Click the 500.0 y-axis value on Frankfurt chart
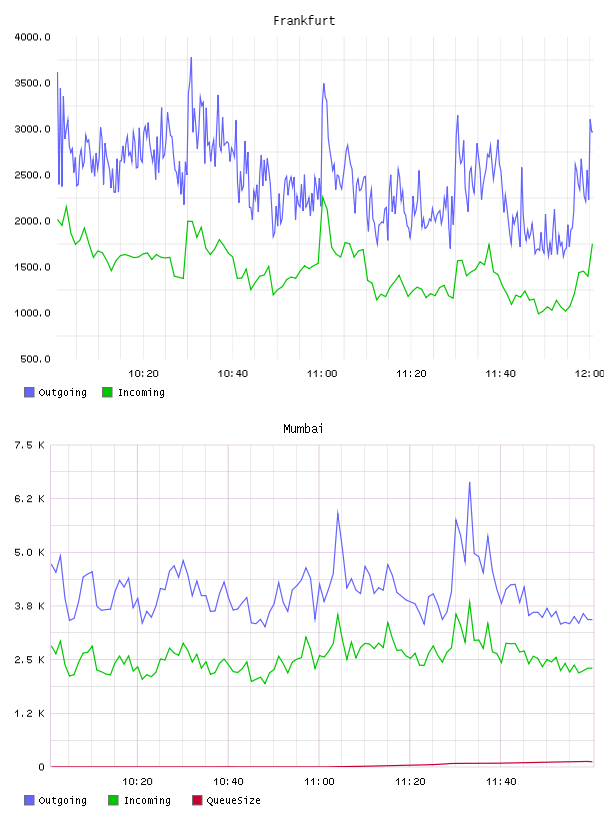608x816 pixels. point(35,359)
